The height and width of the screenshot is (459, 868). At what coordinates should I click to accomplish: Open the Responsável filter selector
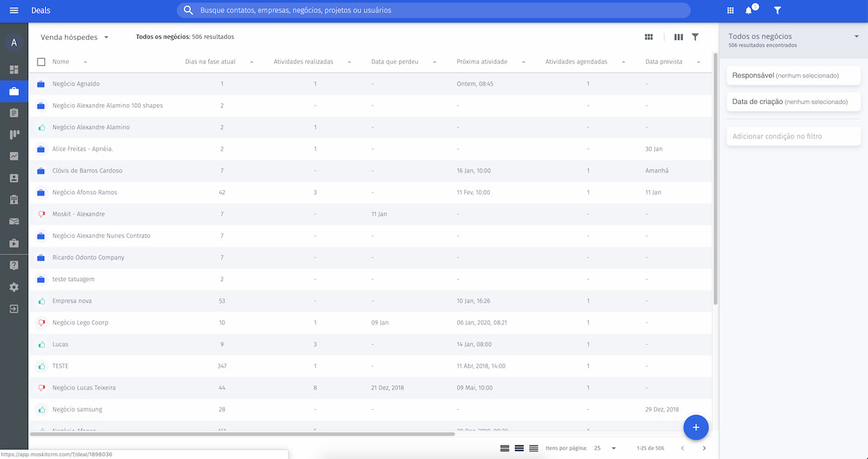coord(793,75)
